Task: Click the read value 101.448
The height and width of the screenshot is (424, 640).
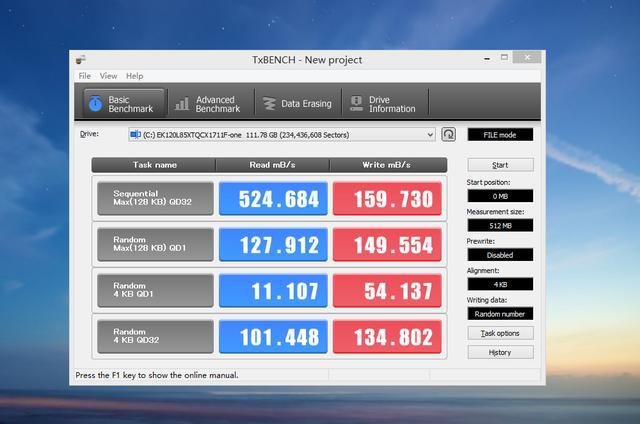Action: pos(273,337)
